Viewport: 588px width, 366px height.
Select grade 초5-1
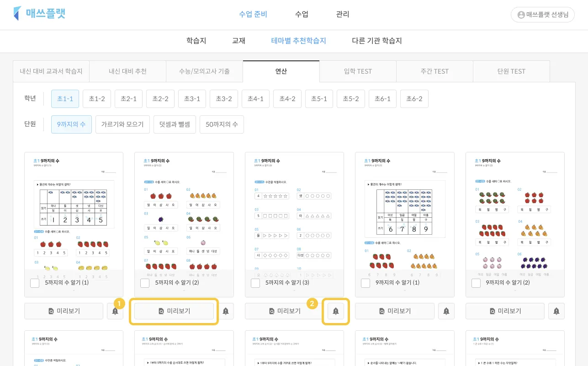click(319, 99)
